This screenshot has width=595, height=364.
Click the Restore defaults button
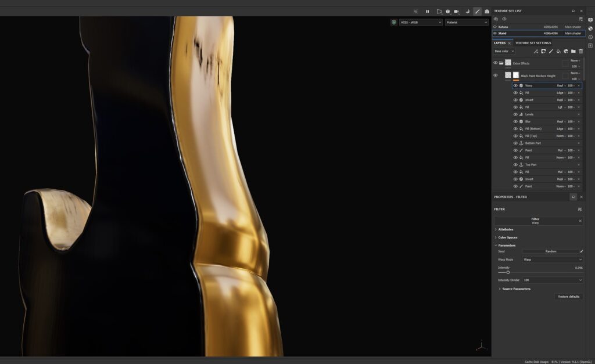click(x=568, y=297)
